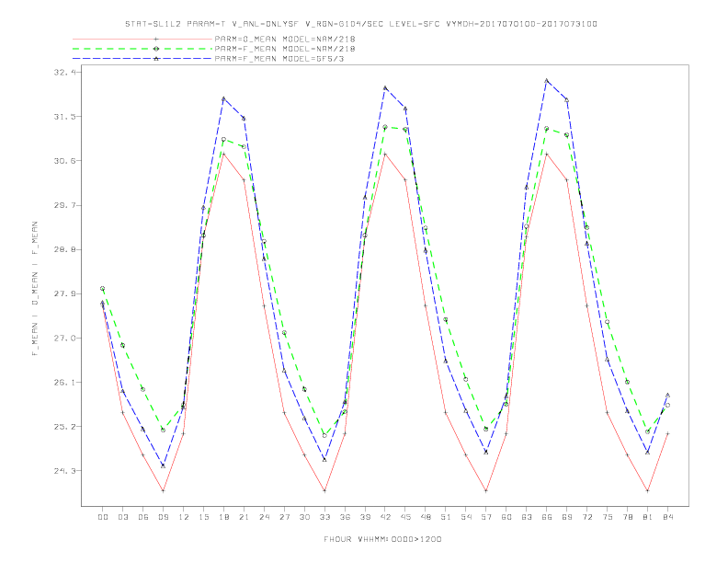Click x-axis tick label 66

click(547, 517)
